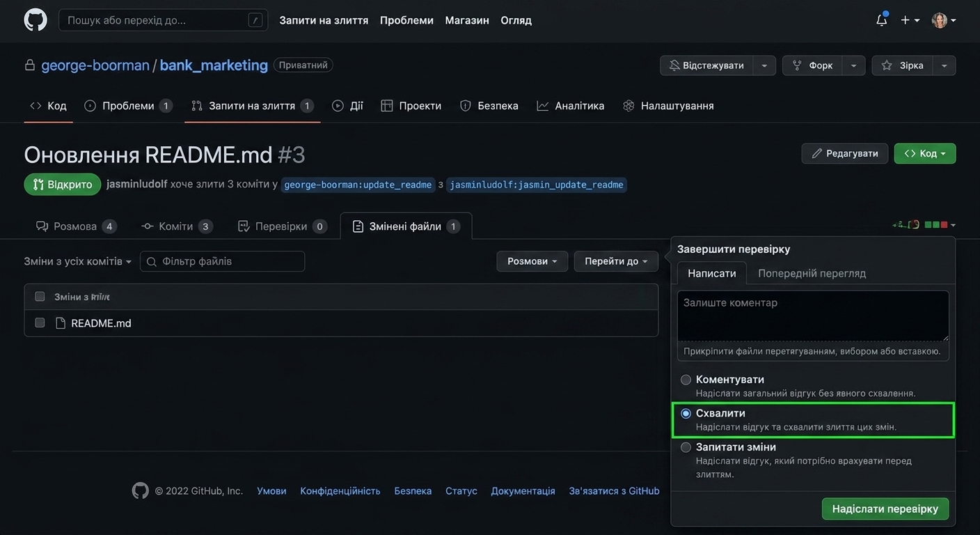Viewport: 980px width, 535px height.
Task: Click the "Форк" button
Action: click(812, 65)
